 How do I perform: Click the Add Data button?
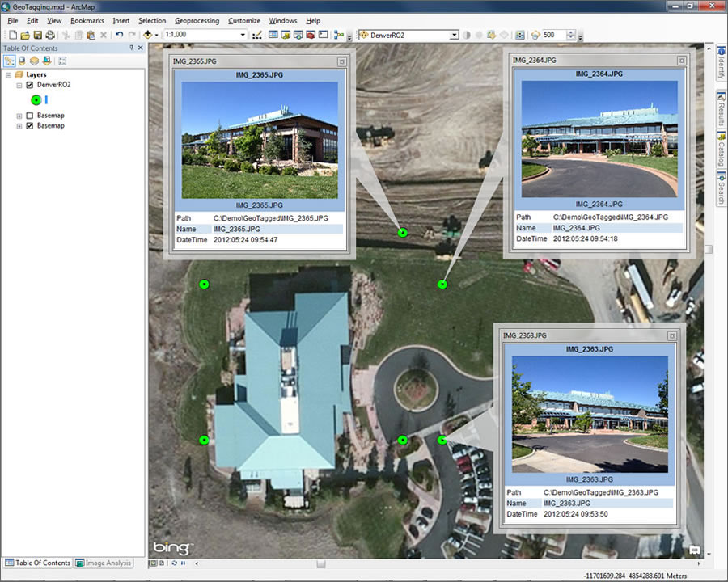click(x=148, y=35)
